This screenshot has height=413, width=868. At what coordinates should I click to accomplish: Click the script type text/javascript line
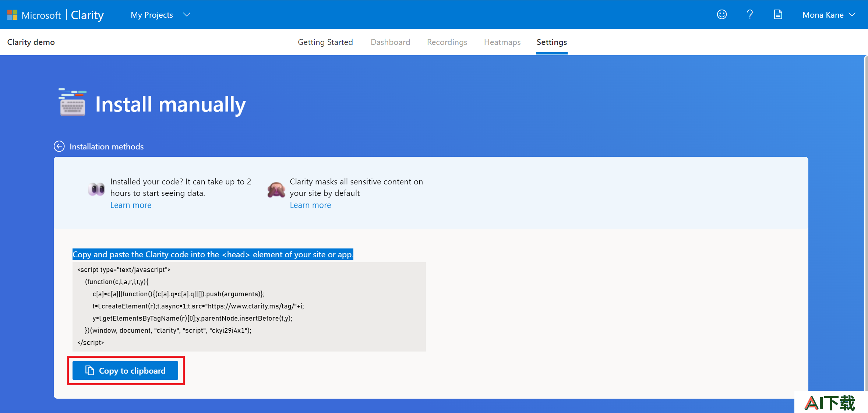click(x=124, y=269)
